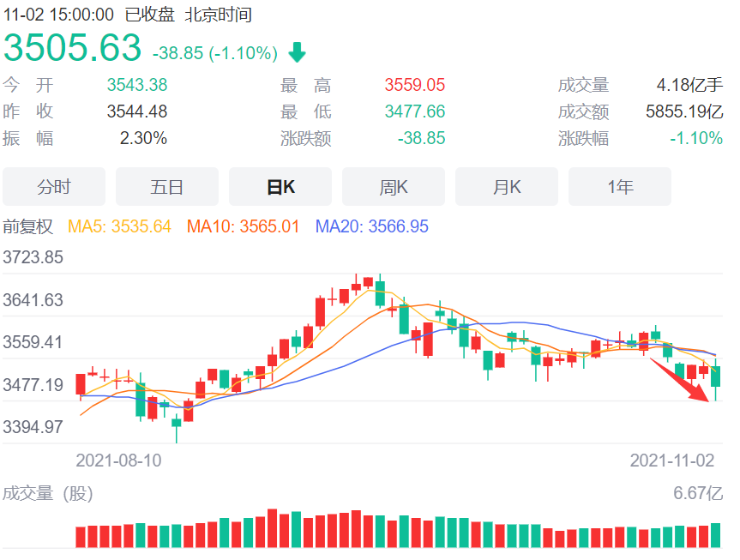This screenshot has width=740, height=560.
Task: Click the 成交量 (股) volume label
Action: point(48,493)
